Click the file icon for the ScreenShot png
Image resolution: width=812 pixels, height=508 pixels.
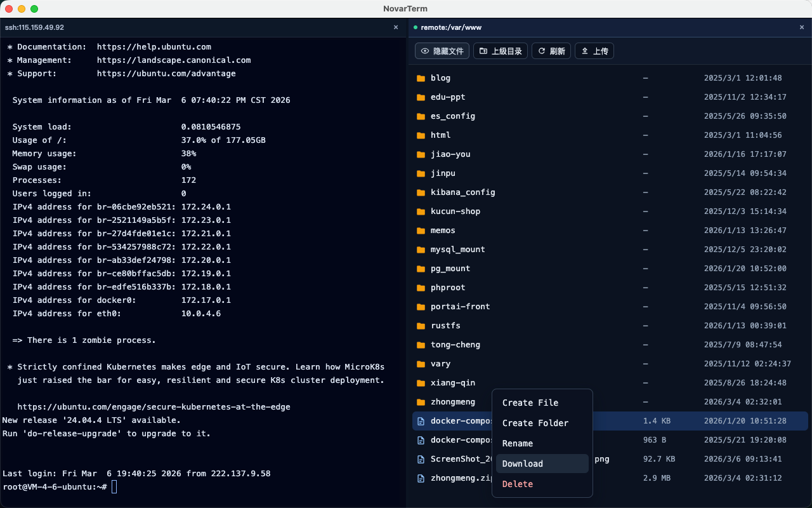[420, 458]
